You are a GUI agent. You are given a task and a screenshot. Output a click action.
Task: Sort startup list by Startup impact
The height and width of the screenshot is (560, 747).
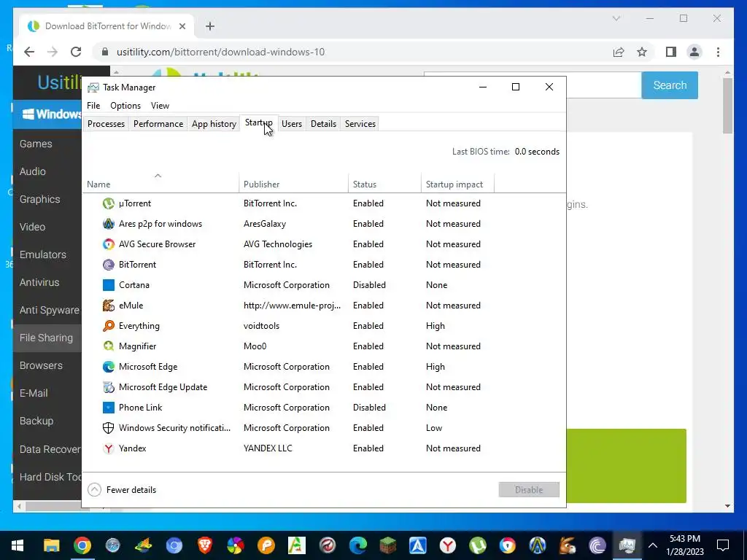[x=457, y=184]
